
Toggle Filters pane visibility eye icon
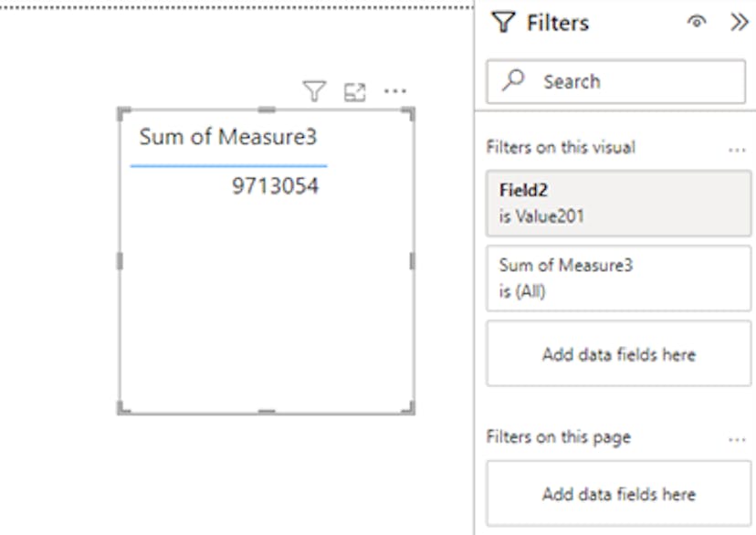point(697,21)
